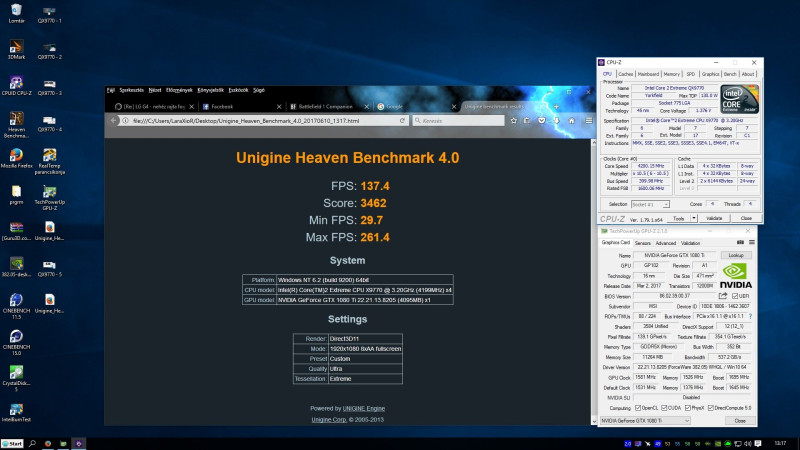Bookmark this page with star icon
This screenshot has width=800, height=450.
point(513,121)
